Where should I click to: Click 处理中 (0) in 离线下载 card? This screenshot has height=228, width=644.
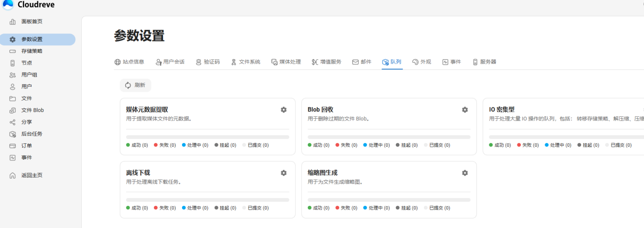pos(195,208)
